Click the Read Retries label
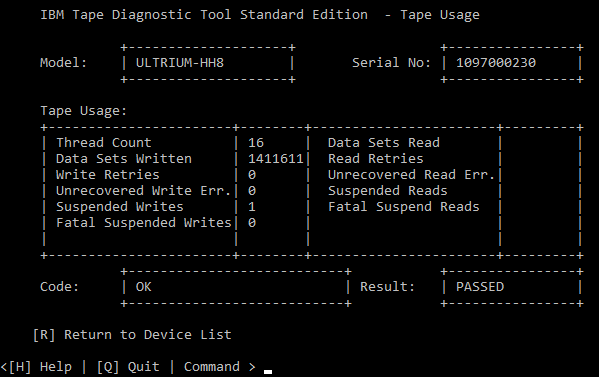This screenshot has width=599, height=377. click(x=376, y=159)
